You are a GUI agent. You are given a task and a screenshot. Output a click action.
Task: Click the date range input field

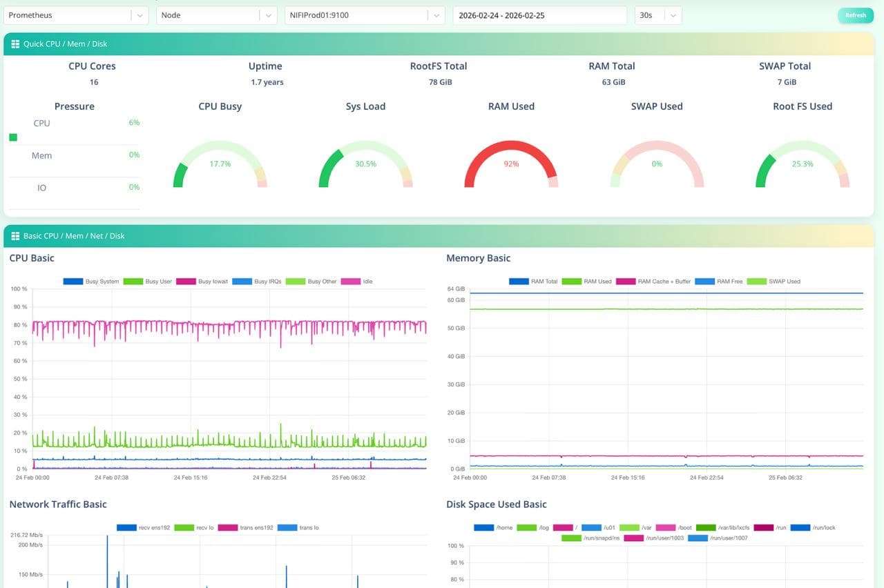(539, 15)
